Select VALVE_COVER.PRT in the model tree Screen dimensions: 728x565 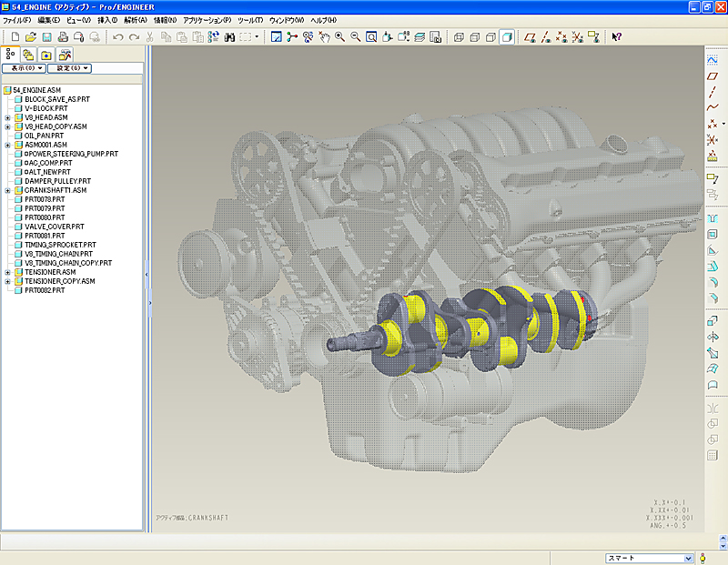coord(54,227)
